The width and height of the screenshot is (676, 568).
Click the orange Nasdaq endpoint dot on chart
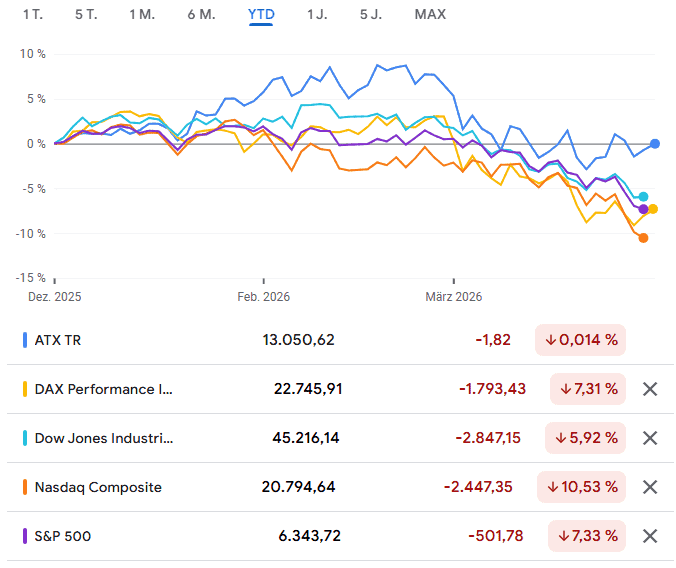pyautogui.click(x=643, y=238)
